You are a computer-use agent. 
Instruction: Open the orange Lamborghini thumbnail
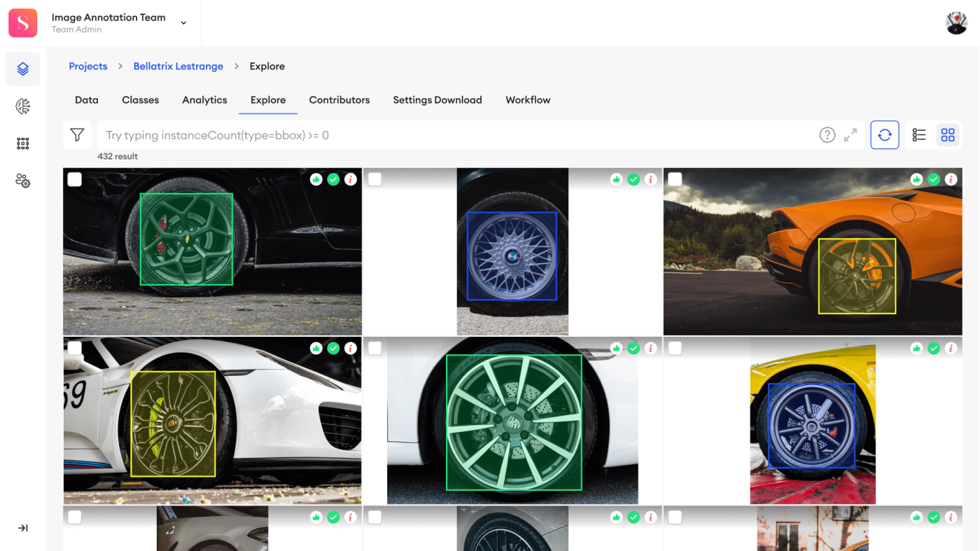click(x=813, y=251)
